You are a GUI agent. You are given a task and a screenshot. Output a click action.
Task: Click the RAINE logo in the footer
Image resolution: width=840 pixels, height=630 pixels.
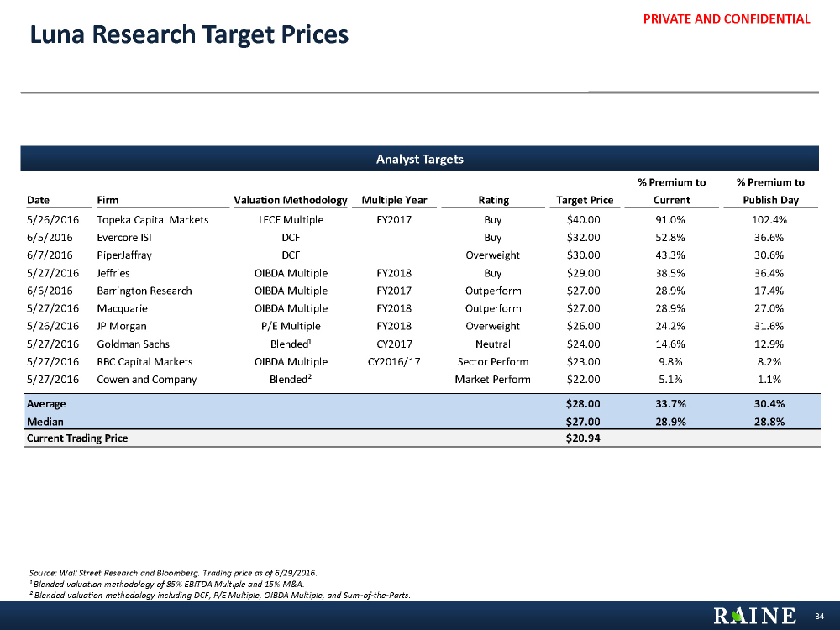753,617
